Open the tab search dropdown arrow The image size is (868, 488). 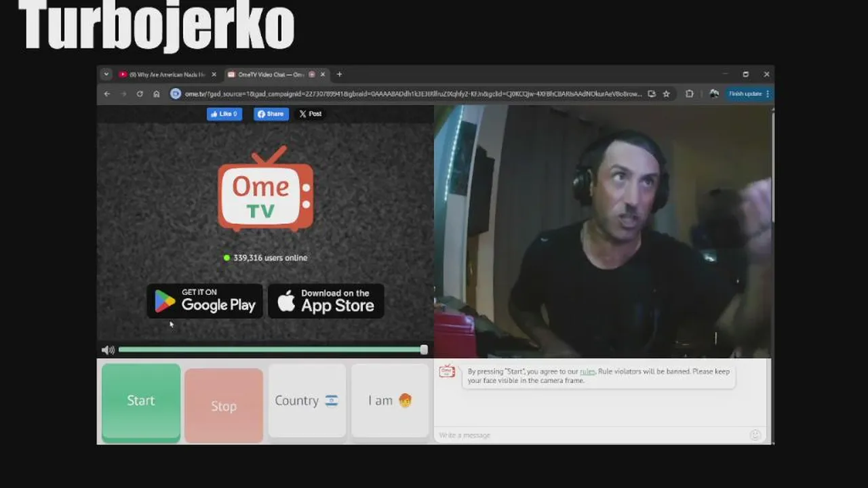coord(106,75)
